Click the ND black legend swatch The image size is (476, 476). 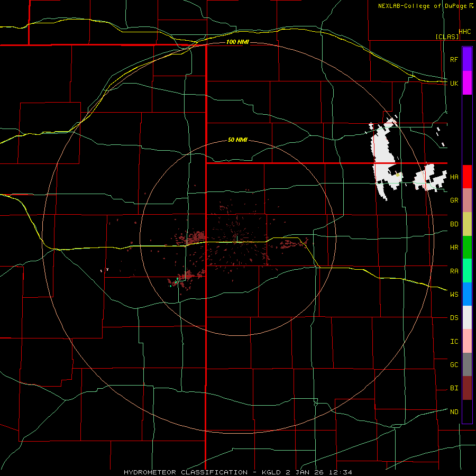tap(467, 411)
